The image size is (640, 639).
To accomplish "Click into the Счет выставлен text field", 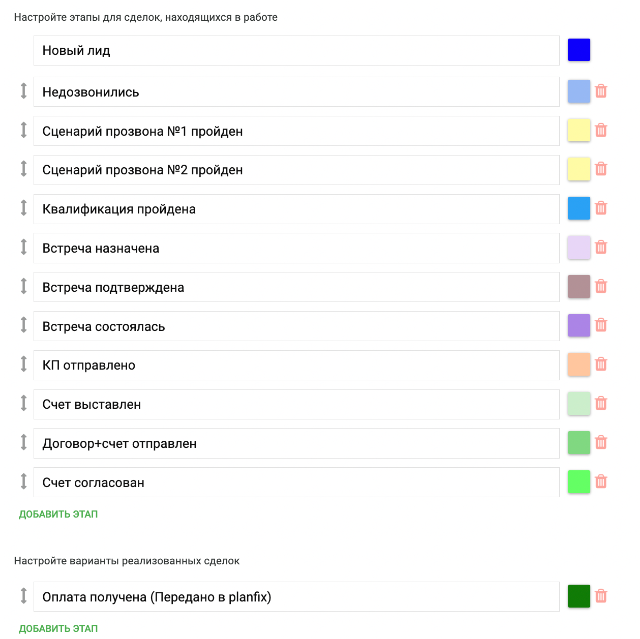I will pyautogui.click(x=296, y=404).
